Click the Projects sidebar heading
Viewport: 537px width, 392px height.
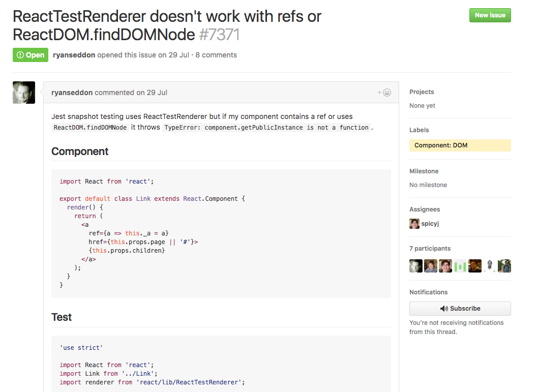[x=422, y=92]
